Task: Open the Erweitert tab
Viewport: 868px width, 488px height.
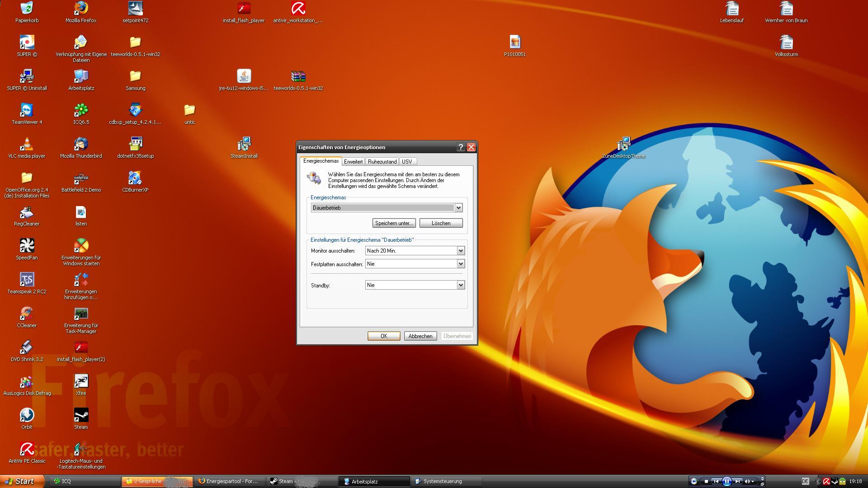Action: [353, 162]
